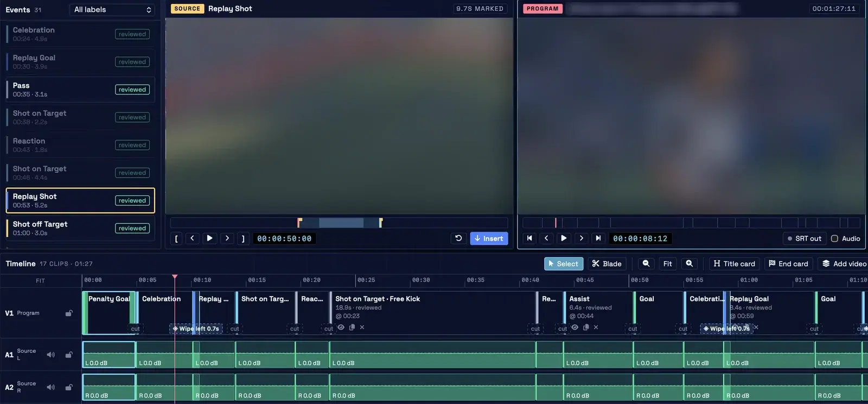The image size is (868, 404).
Task: Step back one frame in source viewer
Action: 192,238
